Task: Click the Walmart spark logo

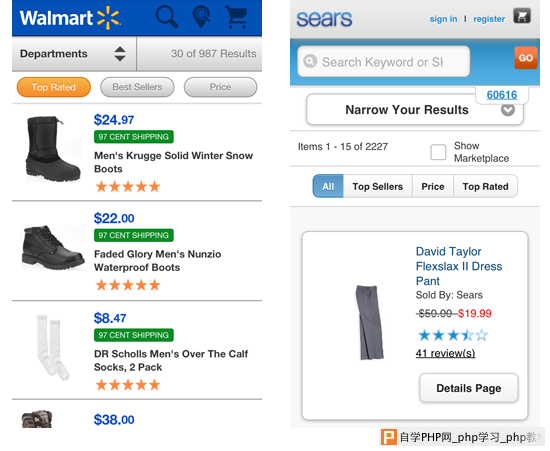Action: pyautogui.click(x=108, y=18)
